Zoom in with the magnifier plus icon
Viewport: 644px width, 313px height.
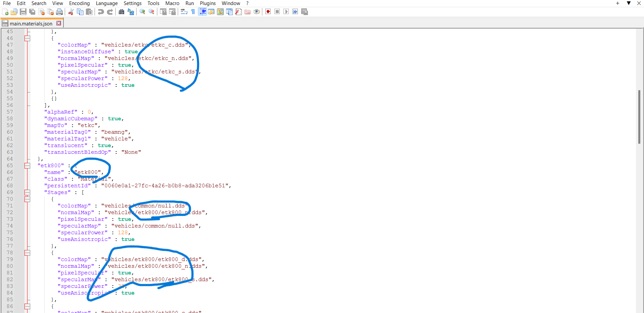(x=142, y=12)
